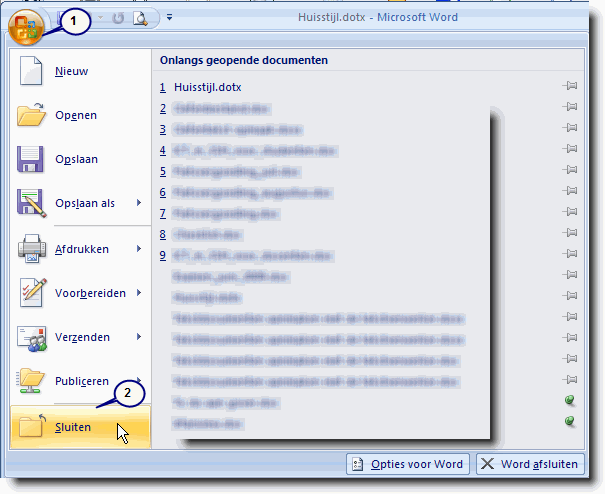Viewport: 605px width, 494px height.
Task: Toggle the pin for recent document 5
Action: [570, 169]
